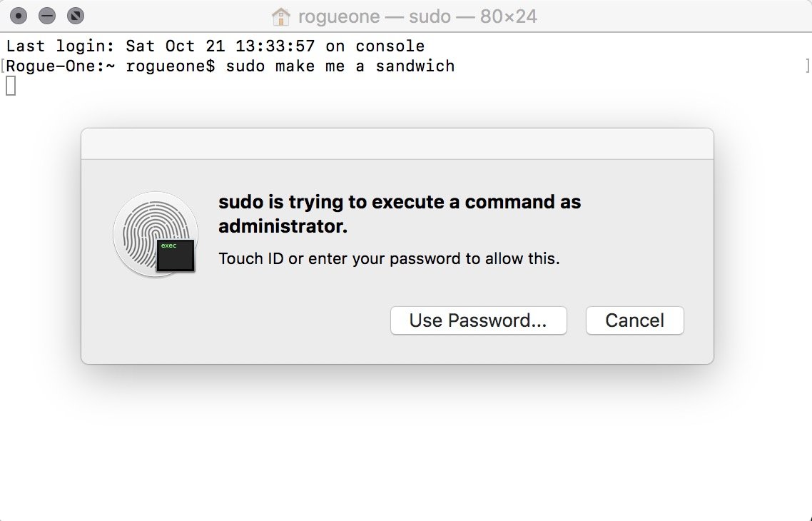Click the hollow terminal cursor block

11,86
